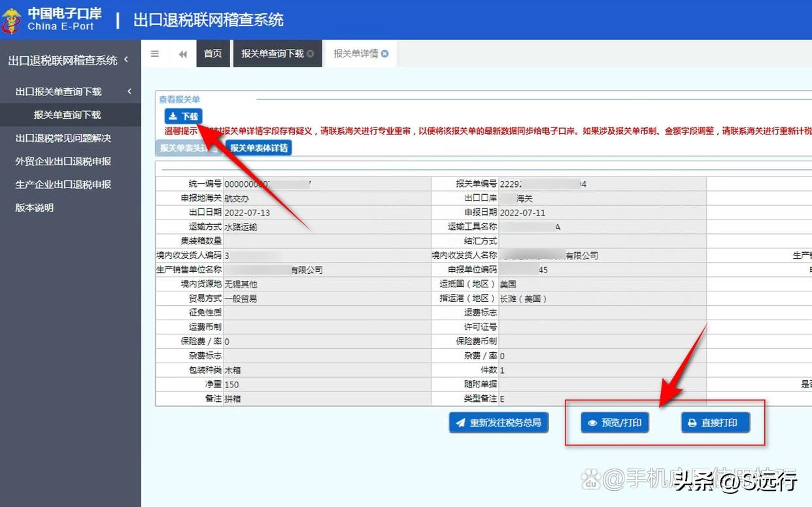Click the 下载 button

pos(184,115)
